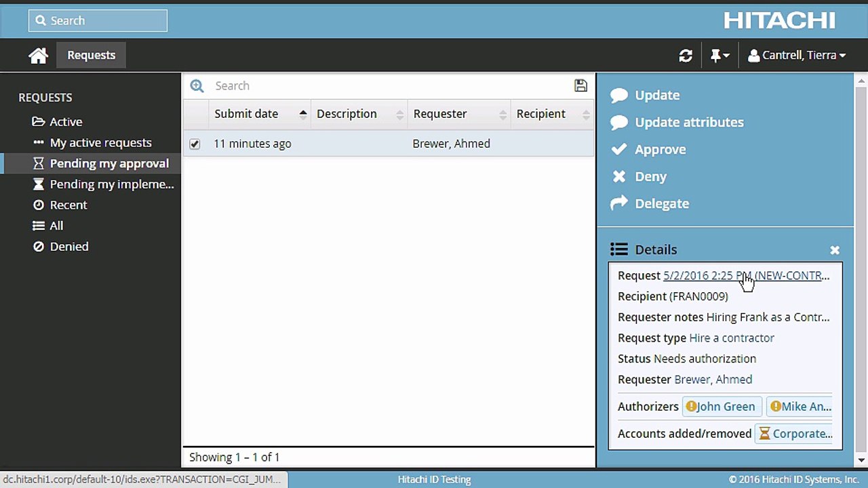Open the 5/2/2016 2:25 PM request link
The image size is (868, 488).
click(x=746, y=276)
